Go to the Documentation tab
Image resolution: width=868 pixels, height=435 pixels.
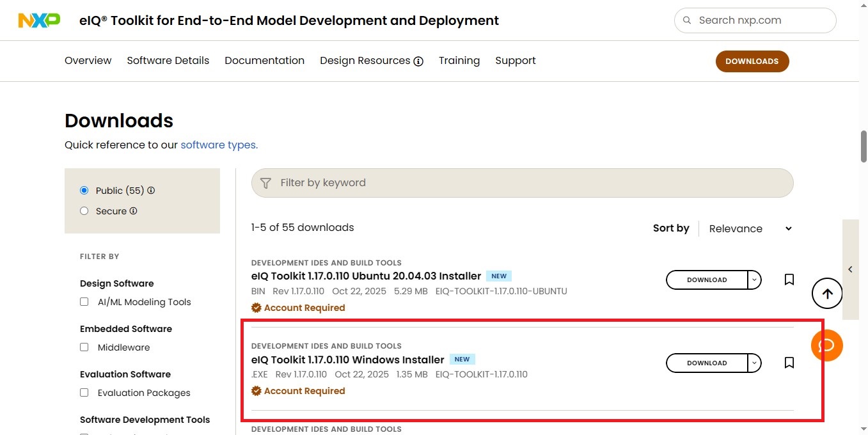click(264, 61)
